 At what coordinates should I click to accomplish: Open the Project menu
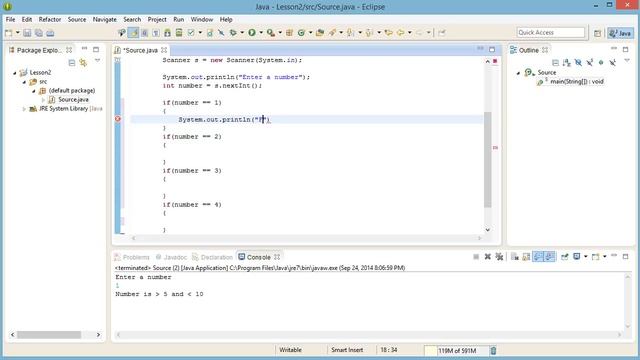pyautogui.click(x=157, y=19)
